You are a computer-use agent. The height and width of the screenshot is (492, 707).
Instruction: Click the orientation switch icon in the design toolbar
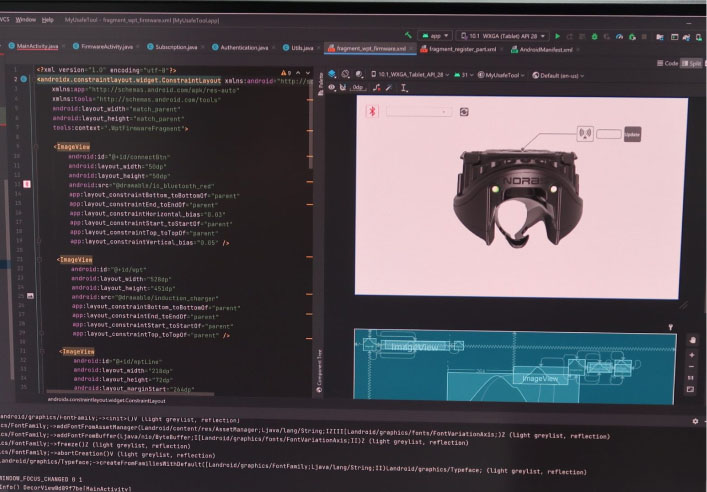point(345,74)
